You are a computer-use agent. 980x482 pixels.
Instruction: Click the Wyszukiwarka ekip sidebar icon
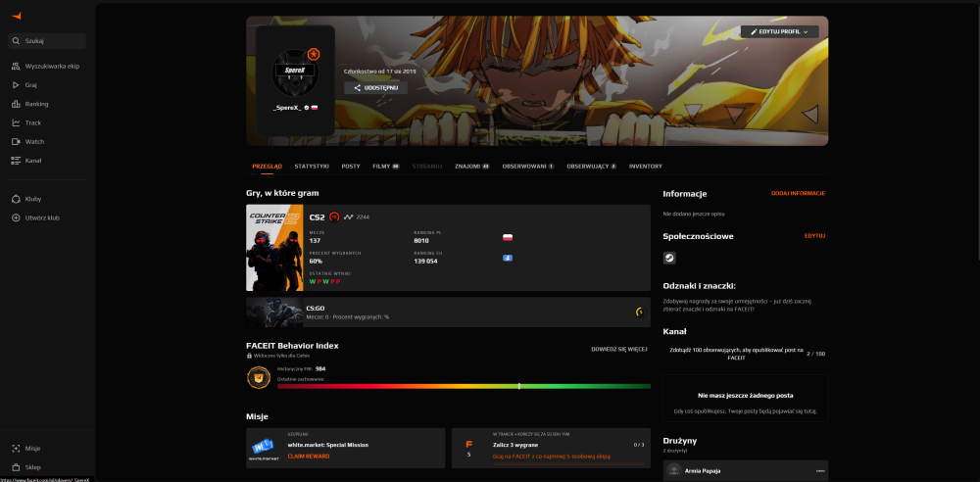(17, 66)
